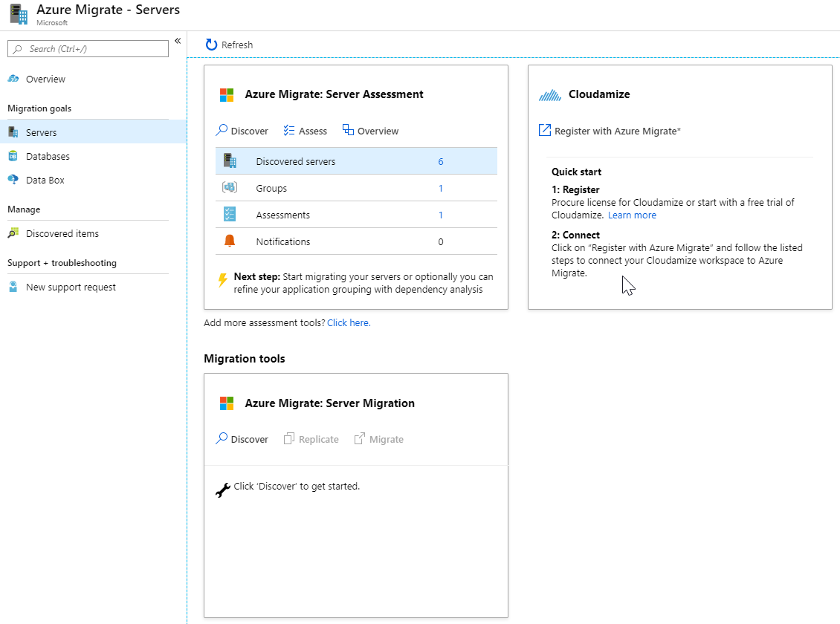The width and height of the screenshot is (840, 624).
Task: Select the Discovered servers icon
Action: tap(231, 160)
